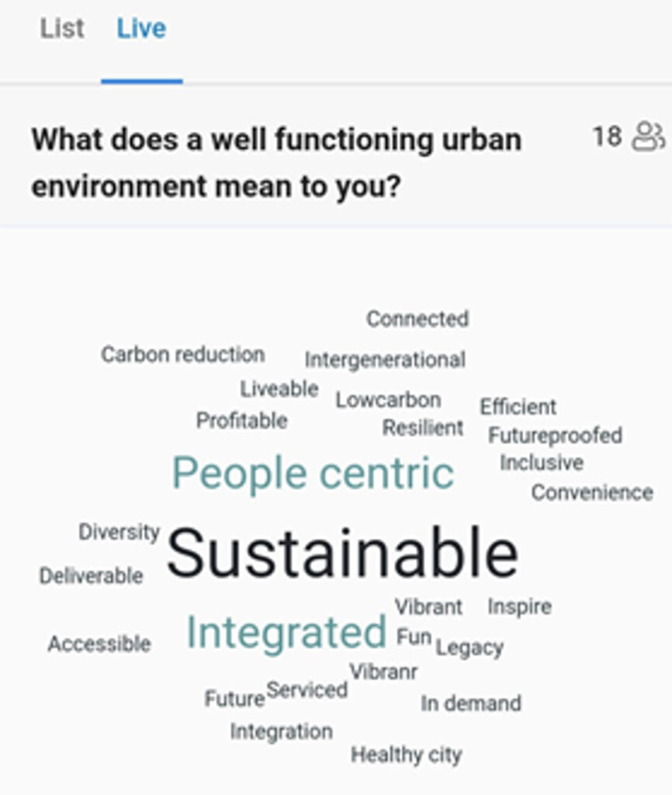The width and height of the screenshot is (672, 795).
Task: Click the Healthy city phrase
Action: pos(406,755)
